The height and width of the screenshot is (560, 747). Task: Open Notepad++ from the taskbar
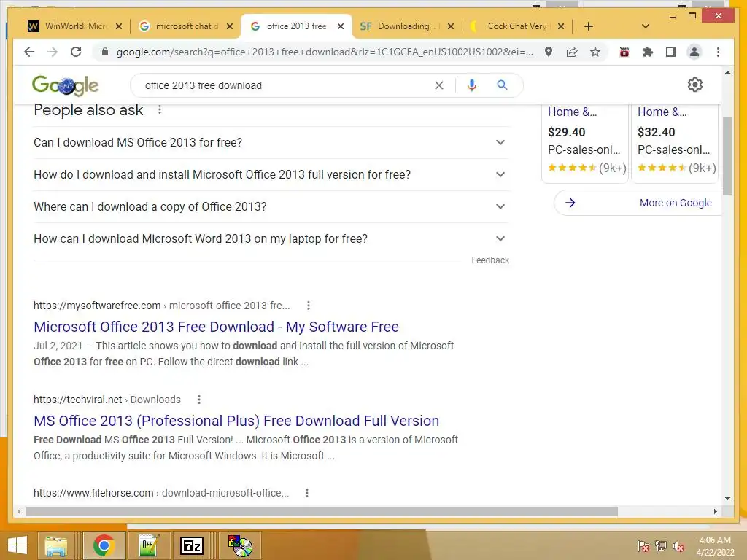[148, 545]
